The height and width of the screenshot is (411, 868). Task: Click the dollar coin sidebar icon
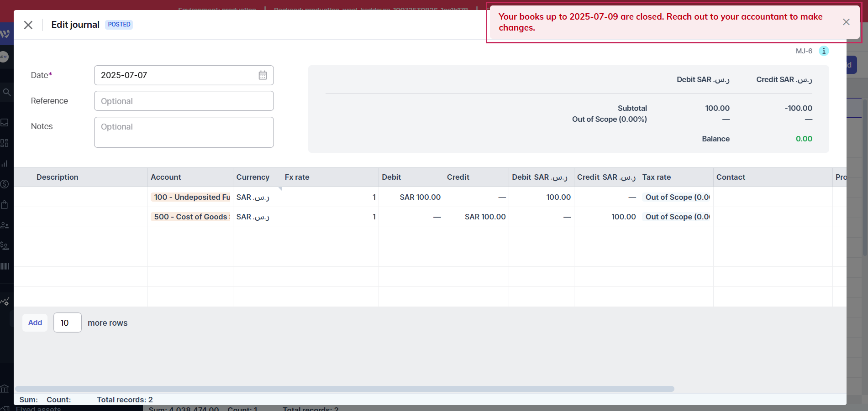pyautogui.click(x=5, y=184)
